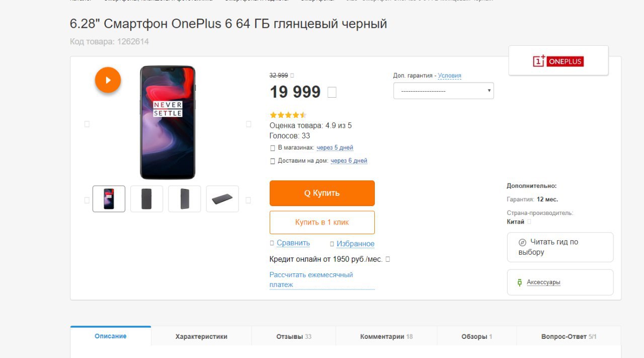Open the Условия warranty link
Viewport: 644px width, 358px height.
pyautogui.click(x=449, y=76)
